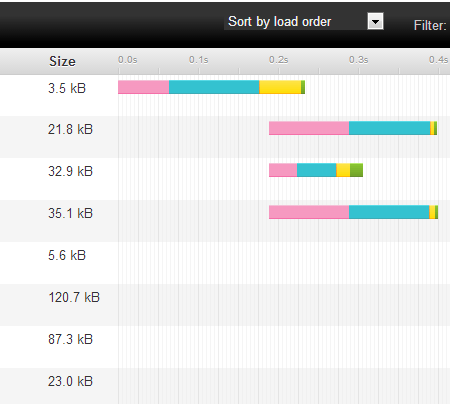Click yellow segment of the 32.9 kB bar
The height and width of the screenshot is (404, 450).
343,170
